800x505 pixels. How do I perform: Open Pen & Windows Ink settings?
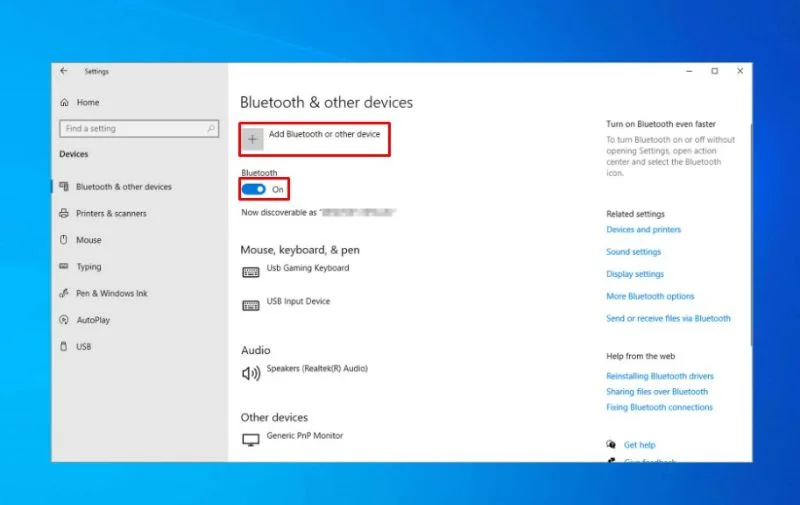click(112, 293)
